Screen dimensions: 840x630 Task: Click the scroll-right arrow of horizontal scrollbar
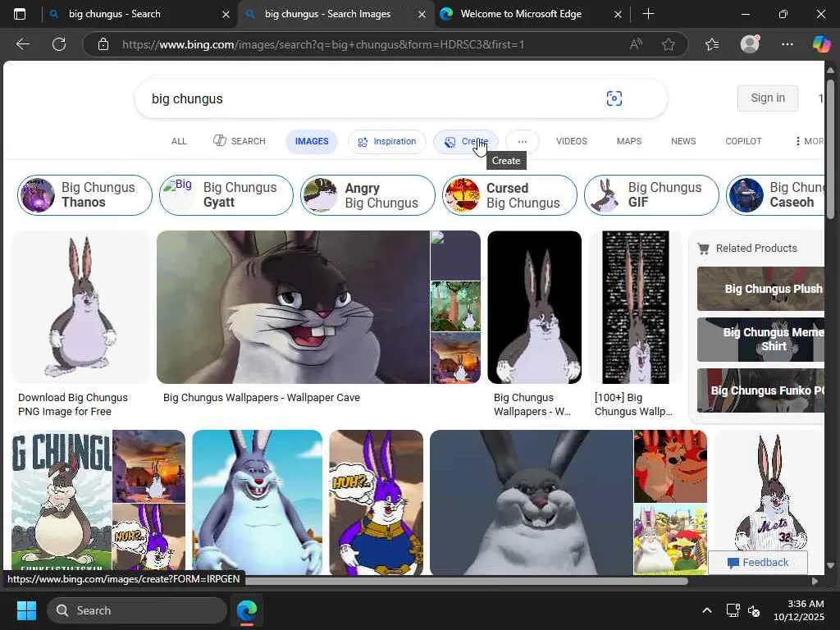point(815,581)
